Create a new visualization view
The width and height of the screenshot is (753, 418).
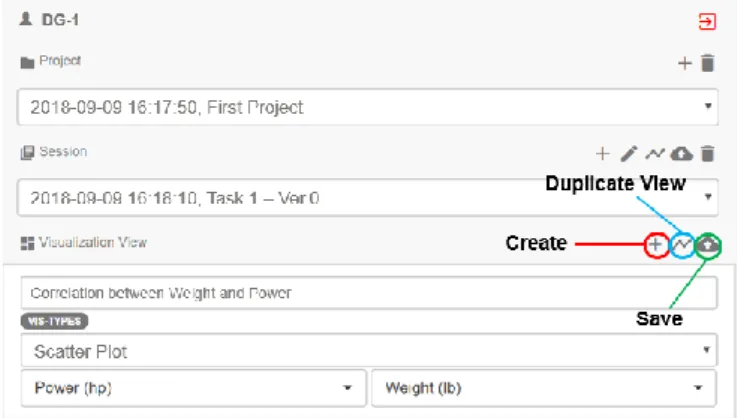click(656, 245)
